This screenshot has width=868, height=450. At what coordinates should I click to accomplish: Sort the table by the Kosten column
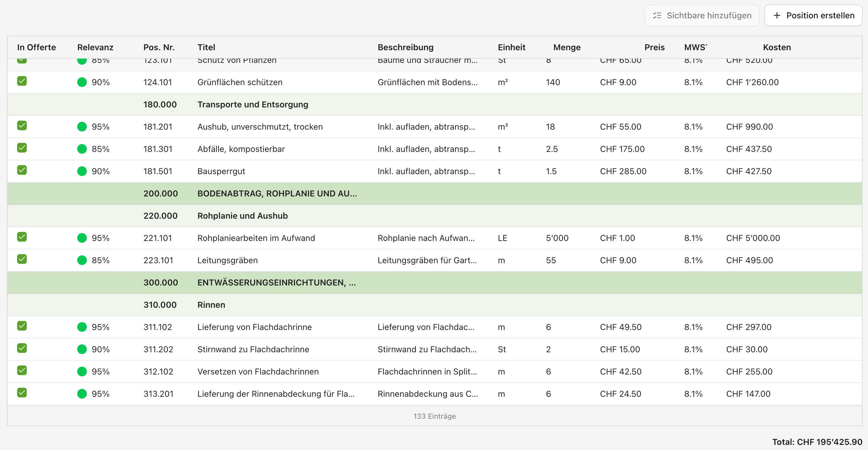click(x=777, y=47)
